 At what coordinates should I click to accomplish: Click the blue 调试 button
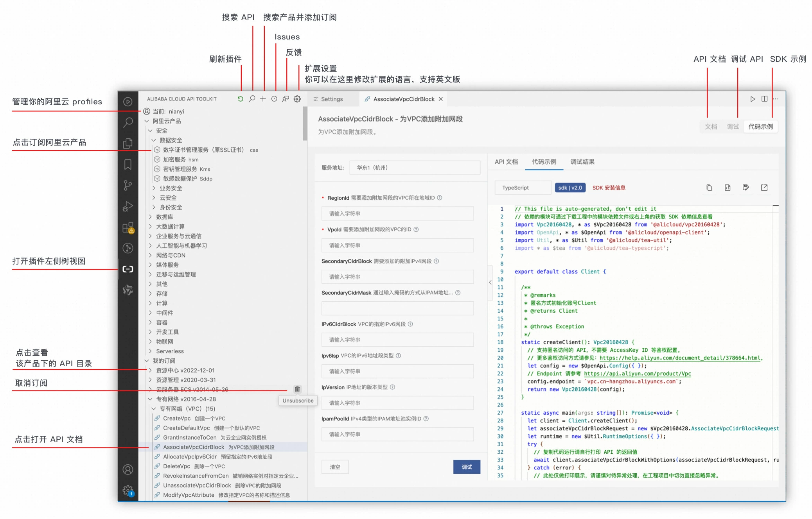[466, 467]
